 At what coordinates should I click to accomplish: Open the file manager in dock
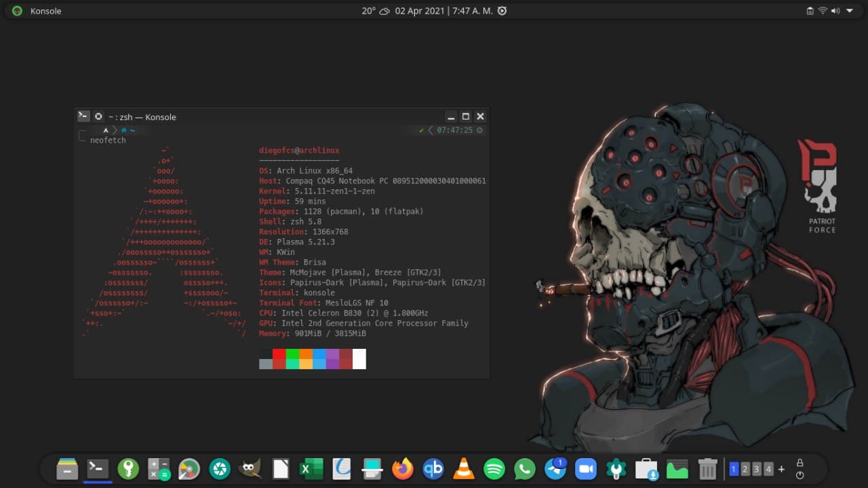click(67, 469)
